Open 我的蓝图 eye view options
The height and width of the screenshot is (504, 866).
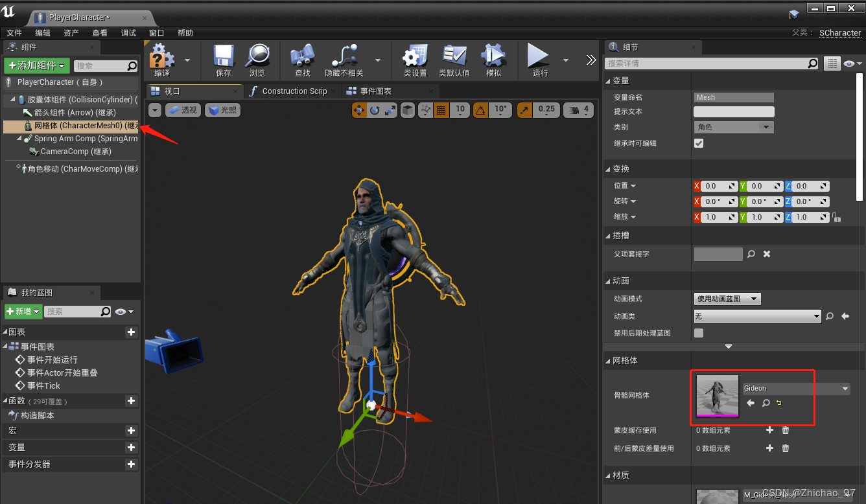click(124, 312)
